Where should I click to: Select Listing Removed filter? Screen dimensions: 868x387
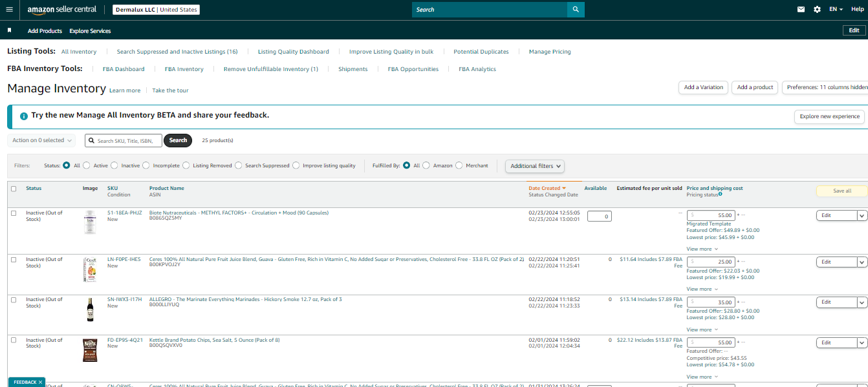186,165
